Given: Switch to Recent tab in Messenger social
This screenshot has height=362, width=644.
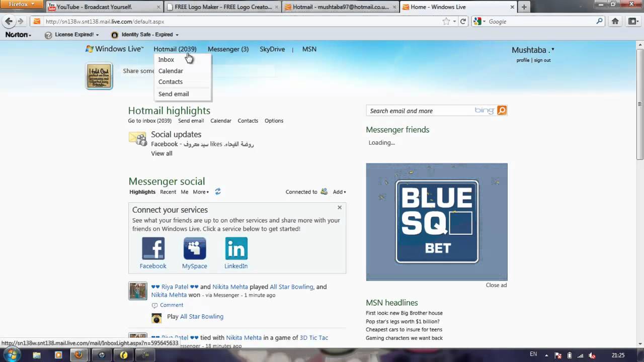Looking at the screenshot, I should coord(168,192).
